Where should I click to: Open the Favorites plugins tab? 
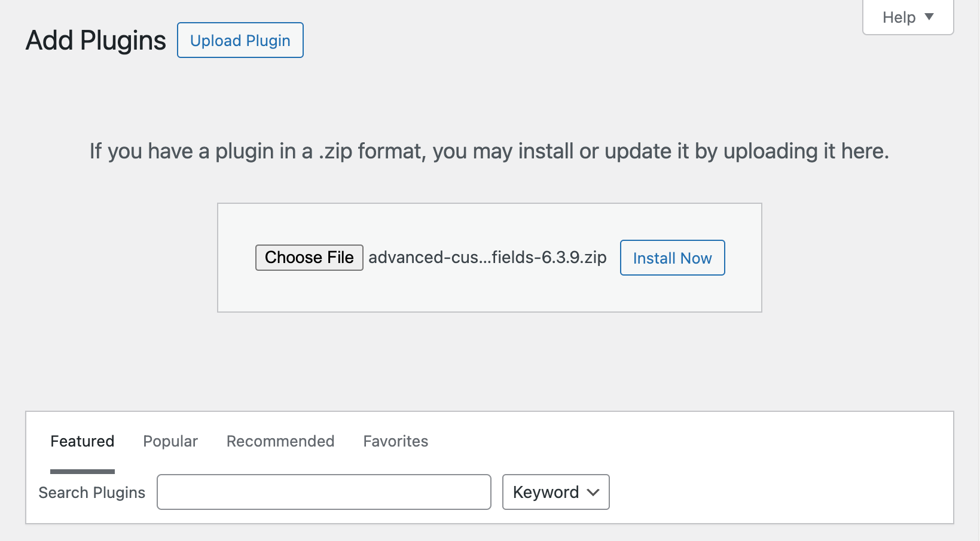[395, 441]
